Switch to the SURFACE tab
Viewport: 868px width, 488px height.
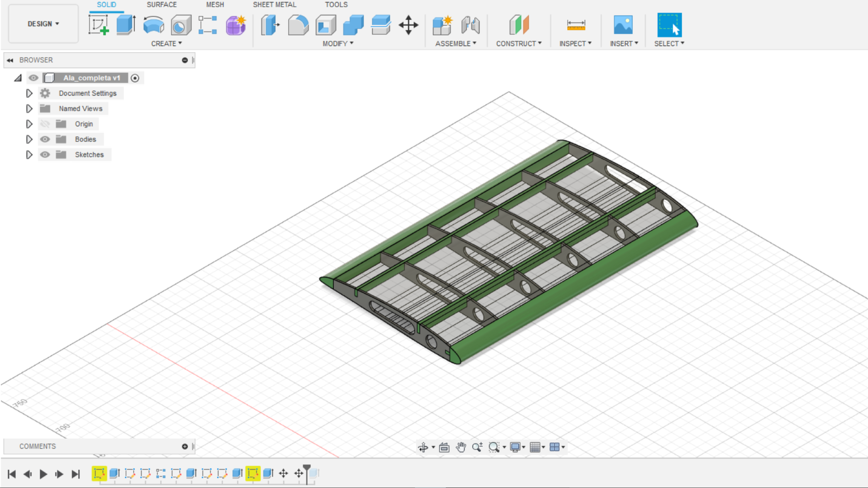pyautogui.click(x=161, y=5)
